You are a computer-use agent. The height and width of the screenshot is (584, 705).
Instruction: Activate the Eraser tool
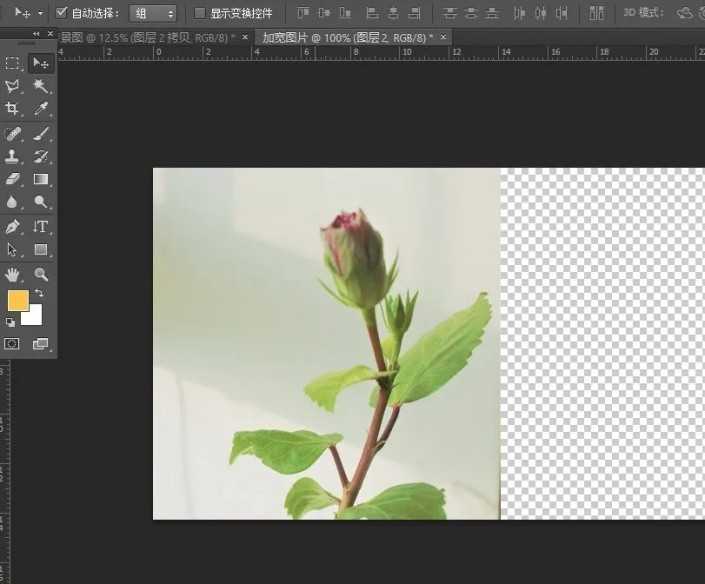click(x=13, y=180)
